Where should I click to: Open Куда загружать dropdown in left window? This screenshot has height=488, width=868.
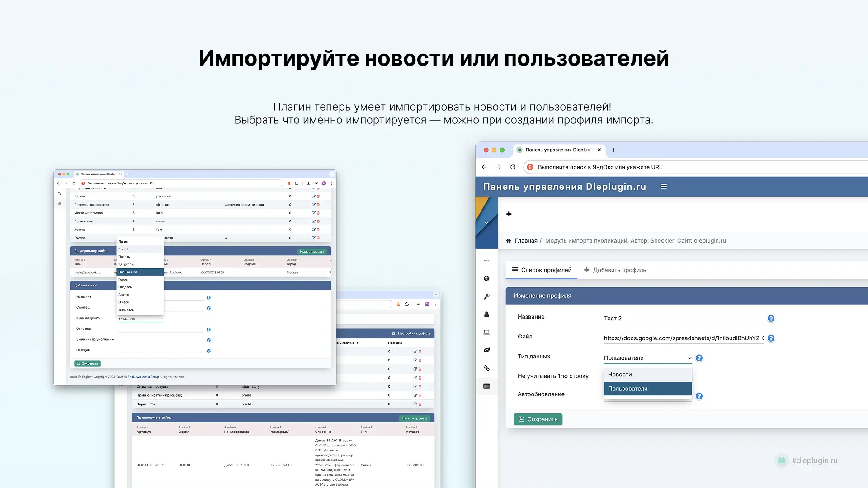(x=140, y=319)
